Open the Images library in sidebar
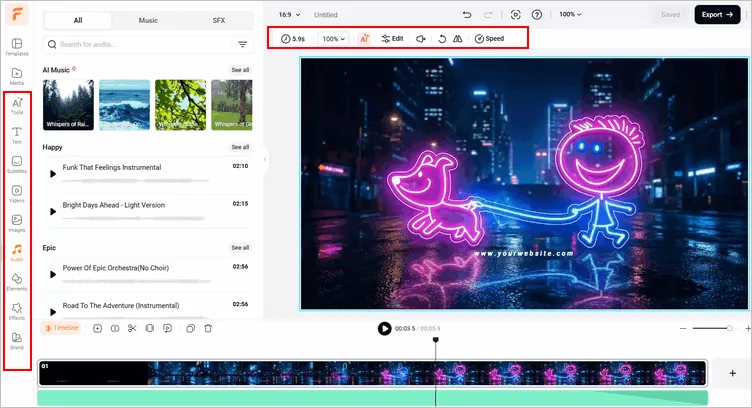This screenshot has width=752, height=408. click(x=17, y=223)
